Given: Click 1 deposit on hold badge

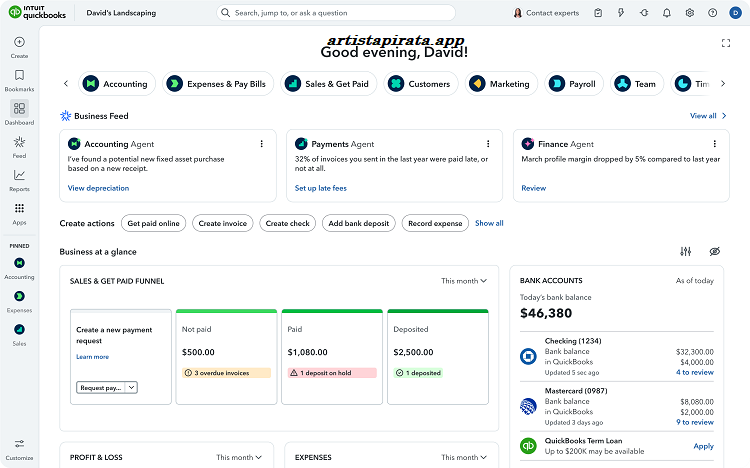Looking at the screenshot, I should pyautogui.click(x=332, y=373).
